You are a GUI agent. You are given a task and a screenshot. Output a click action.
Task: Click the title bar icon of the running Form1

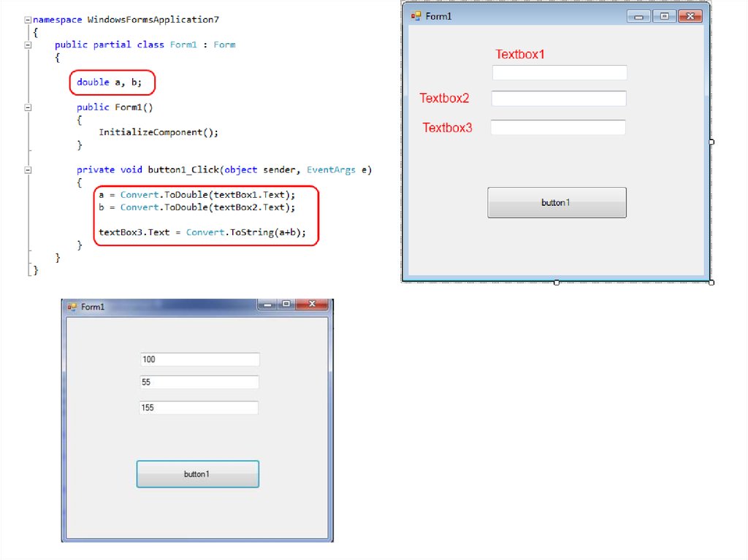72,307
